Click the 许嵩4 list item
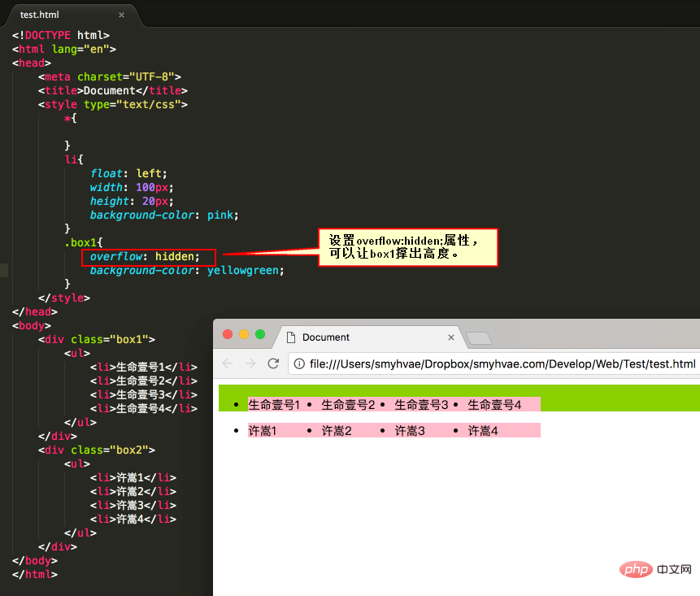The width and height of the screenshot is (700, 596). click(x=483, y=430)
